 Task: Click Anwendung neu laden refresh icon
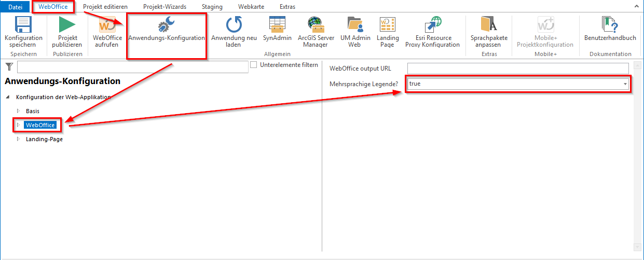click(x=234, y=24)
